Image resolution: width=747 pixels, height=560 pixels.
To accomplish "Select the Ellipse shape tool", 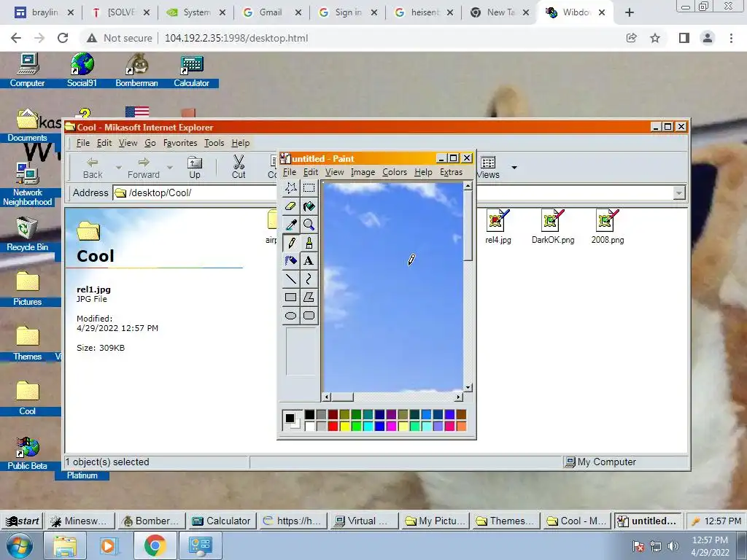I will coord(290,315).
